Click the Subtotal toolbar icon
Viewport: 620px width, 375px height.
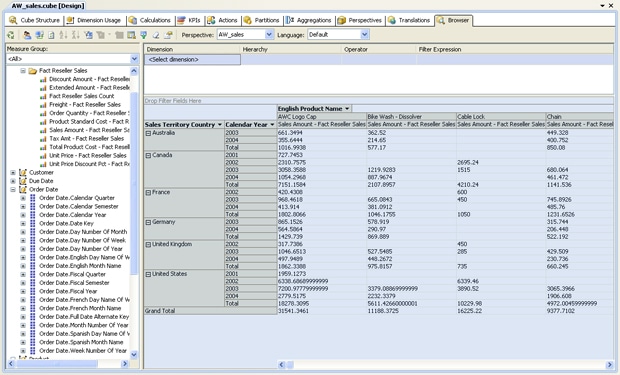[x=131, y=35]
